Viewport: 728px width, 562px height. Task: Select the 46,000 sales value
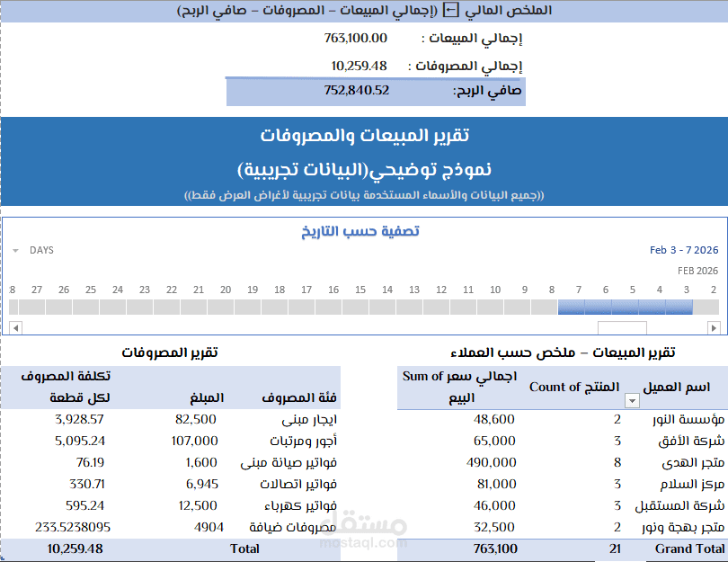pyautogui.click(x=494, y=505)
